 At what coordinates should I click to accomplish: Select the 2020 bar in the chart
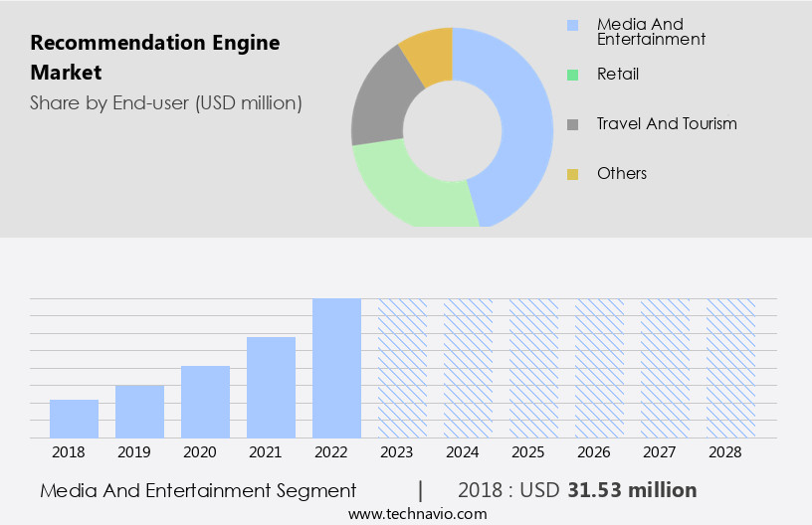tap(206, 402)
